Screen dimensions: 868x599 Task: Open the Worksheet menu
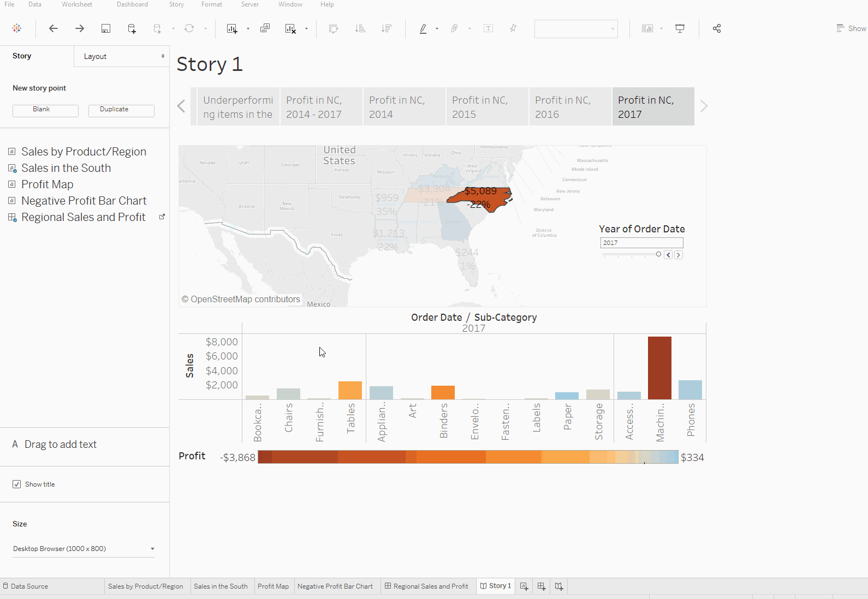tap(76, 4)
